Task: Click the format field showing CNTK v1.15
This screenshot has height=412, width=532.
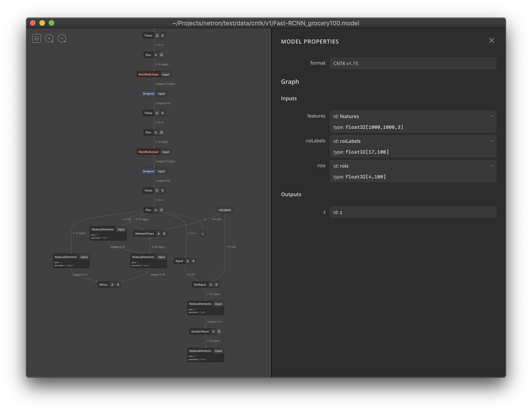Action: (413, 63)
